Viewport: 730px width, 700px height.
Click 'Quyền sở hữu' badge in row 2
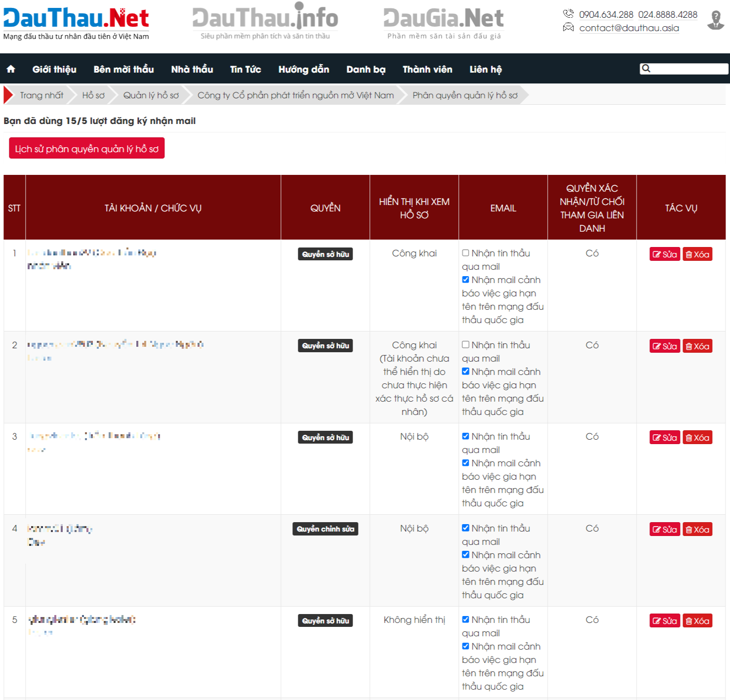click(325, 346)
